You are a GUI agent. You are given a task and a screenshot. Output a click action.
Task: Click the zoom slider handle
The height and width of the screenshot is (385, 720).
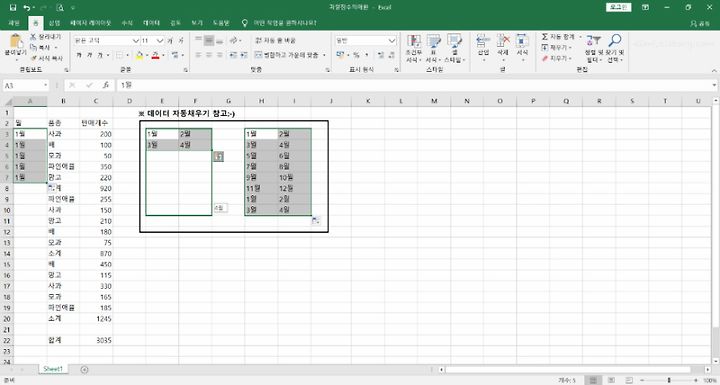pos(669,380)
